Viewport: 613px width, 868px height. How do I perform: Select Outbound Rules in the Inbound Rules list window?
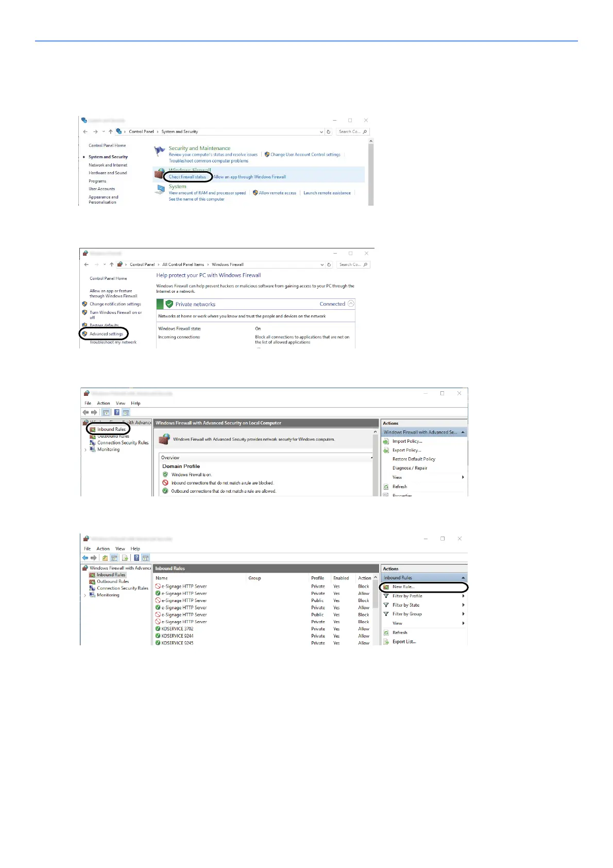click(x=113, y=581)
